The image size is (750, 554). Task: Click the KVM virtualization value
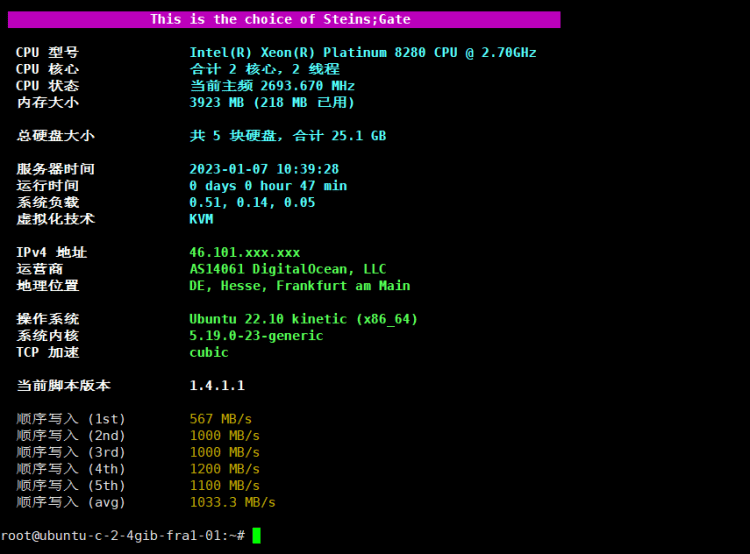(201, 219)
